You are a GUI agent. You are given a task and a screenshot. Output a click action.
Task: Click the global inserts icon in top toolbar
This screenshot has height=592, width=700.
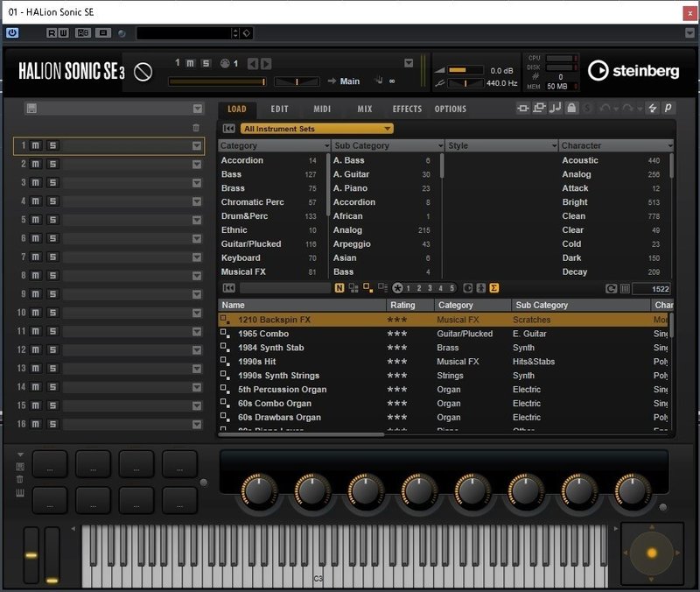(x=522, y=108)
